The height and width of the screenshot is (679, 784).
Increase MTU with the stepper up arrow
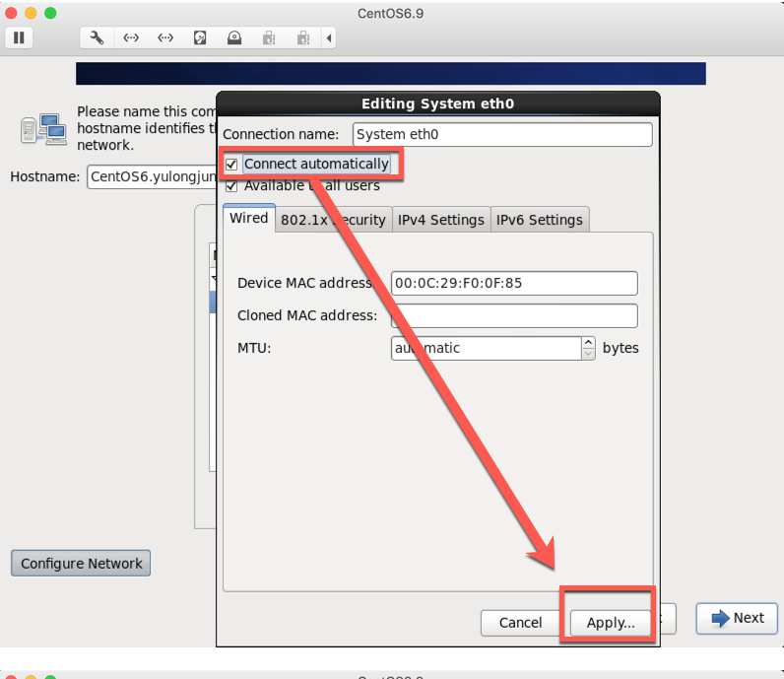pyautogui.click(x=588, y=343)
